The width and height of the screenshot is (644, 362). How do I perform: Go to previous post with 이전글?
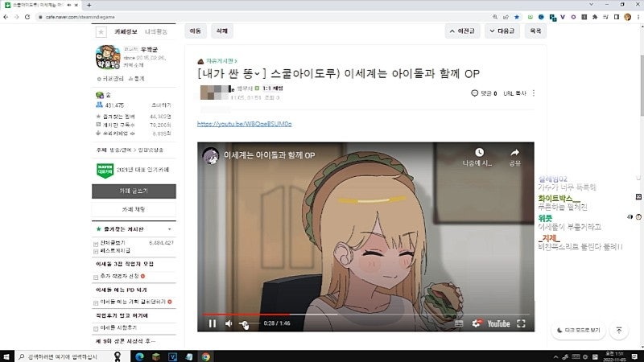pos(462,31)
